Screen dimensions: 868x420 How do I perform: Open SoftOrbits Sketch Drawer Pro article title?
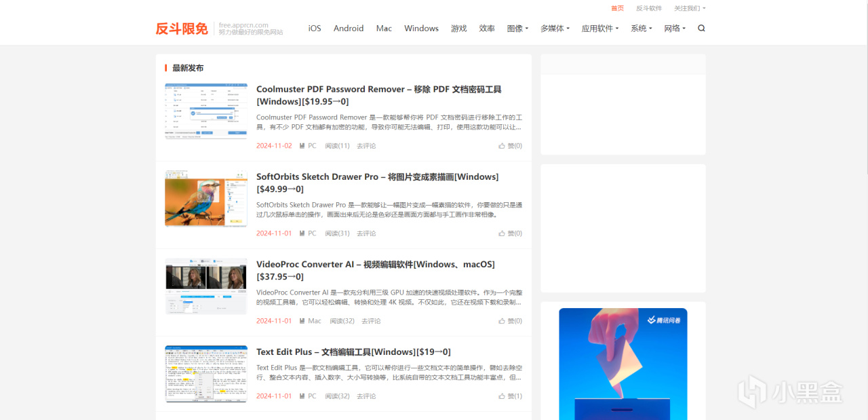[x=377, y=183]
